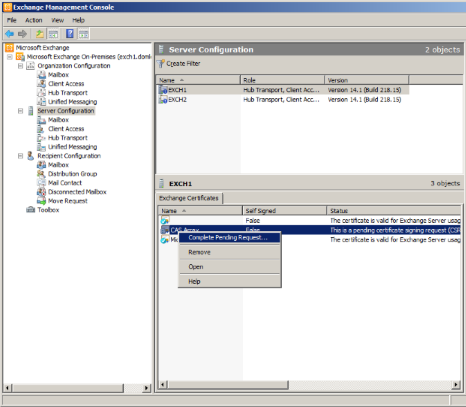Screen dimensions: 466x407
Task: Collapse the Microsoft Exchange On-Premises node
Action: (10, 57)
